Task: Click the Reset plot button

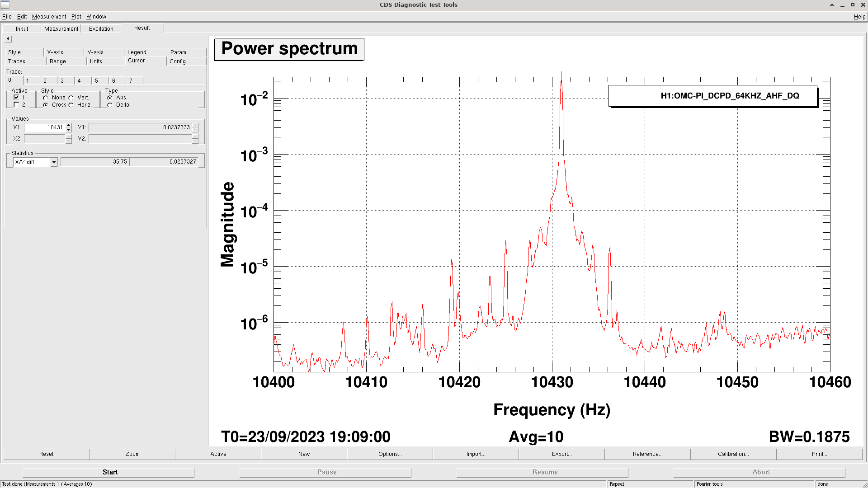Action: pyautogui.click(x=46, y=454)
